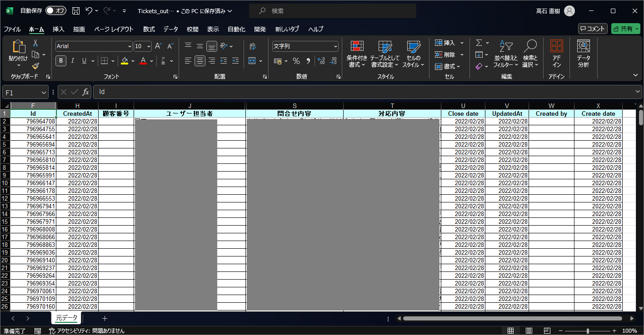This screenshot has width=644, height=335.
Task: Click the Save disk icon in title bar
Action: pos(76,11)
